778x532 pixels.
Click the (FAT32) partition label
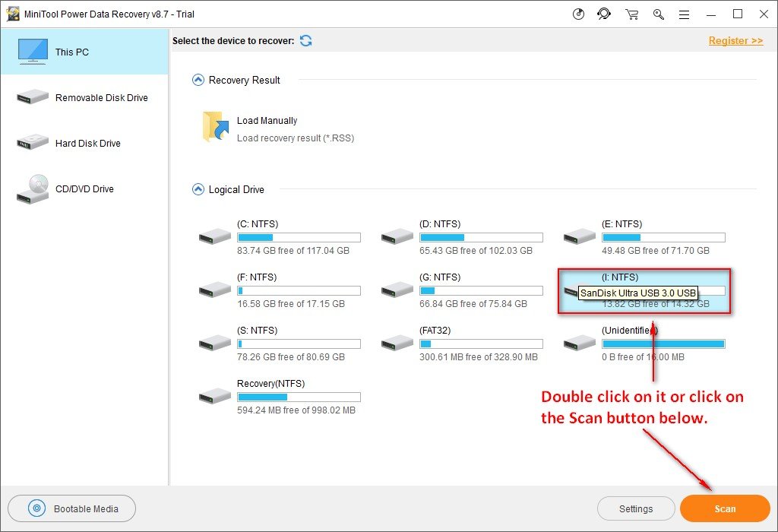coord(435,330)
